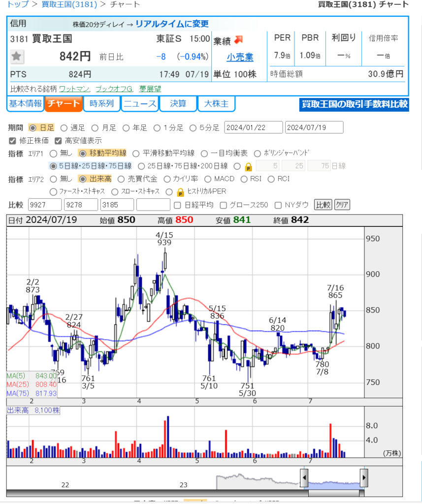Click the left range handle on chart navigator
Screen dimensions: 422x504
tap(304, 477)
